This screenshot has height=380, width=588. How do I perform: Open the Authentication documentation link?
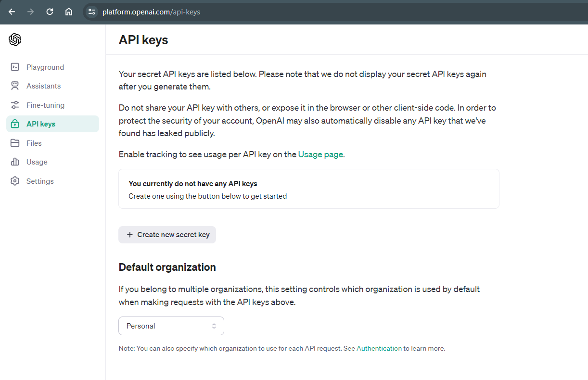[379, 348]
